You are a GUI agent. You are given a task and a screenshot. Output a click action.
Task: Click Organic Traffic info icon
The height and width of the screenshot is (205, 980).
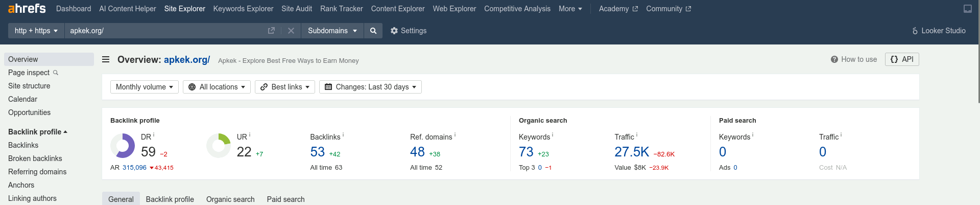[637, 135]
